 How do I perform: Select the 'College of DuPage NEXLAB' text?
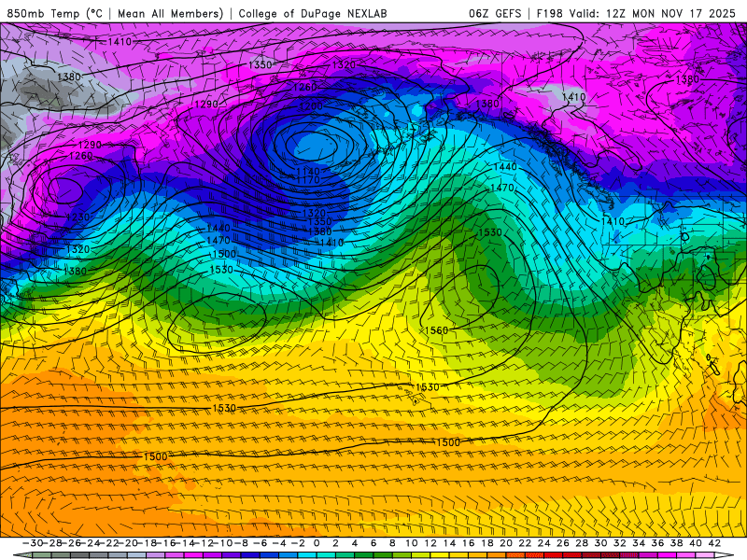tap(313, 14)
